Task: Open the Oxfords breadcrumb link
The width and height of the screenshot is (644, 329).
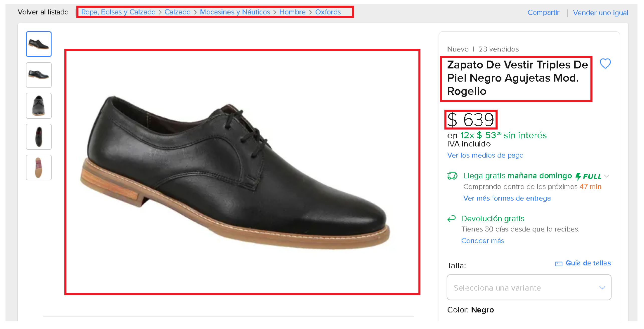Action: [328, 12]
